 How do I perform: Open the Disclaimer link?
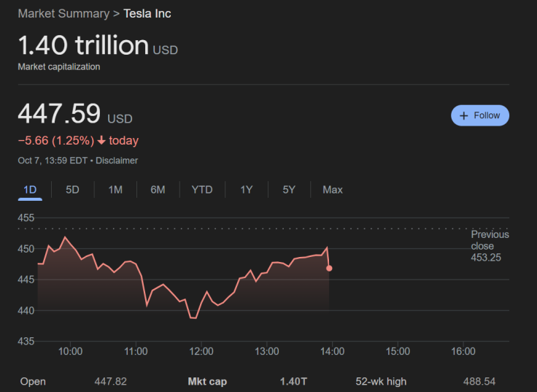click(117, 161)
